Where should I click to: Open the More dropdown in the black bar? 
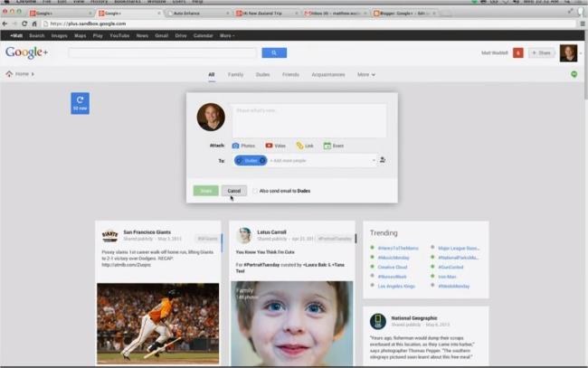[227, 35]
